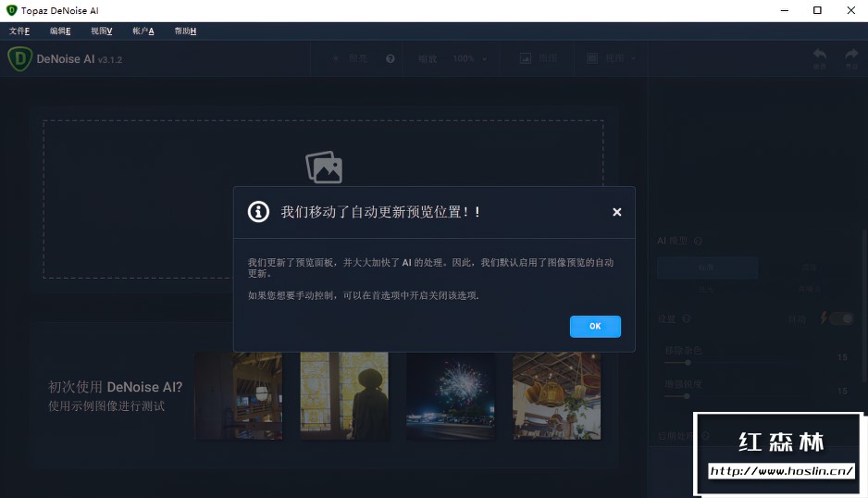Open the 100% zoom dropdown
Image resolution: width=868 pixels, height=498 pixels.
pos(470,58)
